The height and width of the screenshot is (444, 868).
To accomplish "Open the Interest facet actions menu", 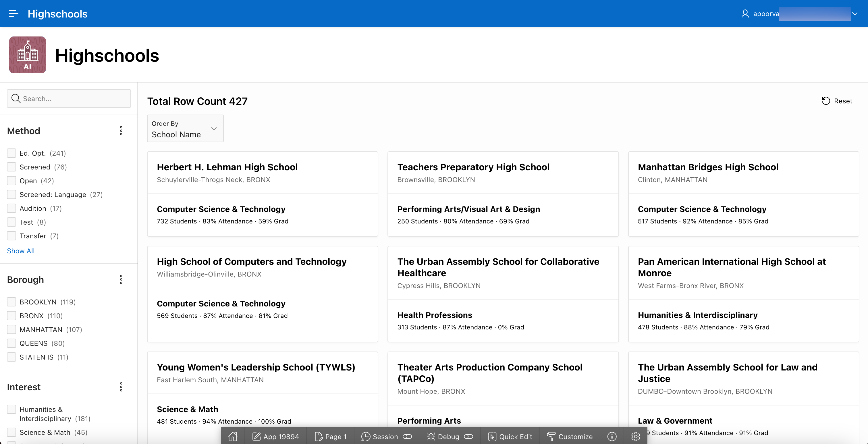I will pos(121,387).
